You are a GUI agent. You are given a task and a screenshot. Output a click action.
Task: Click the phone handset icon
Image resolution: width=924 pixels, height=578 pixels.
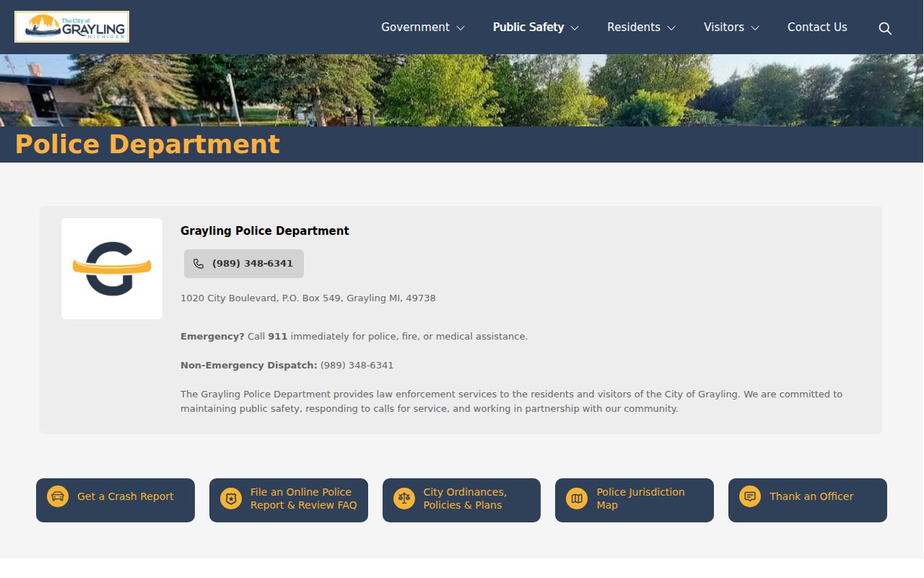coord(199,264)
